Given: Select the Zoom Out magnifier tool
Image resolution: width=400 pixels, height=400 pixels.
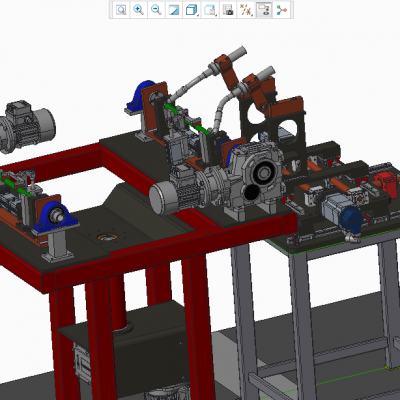Looking at the screenshot, I should click(x=156, y=10).
